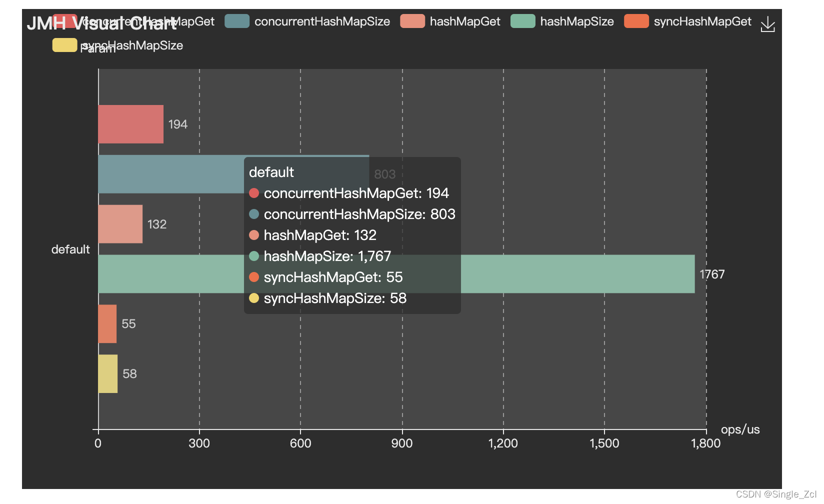
Task: Click tooltip line 'hashMapGet: 132'
Action: click(x=313, y=235)
